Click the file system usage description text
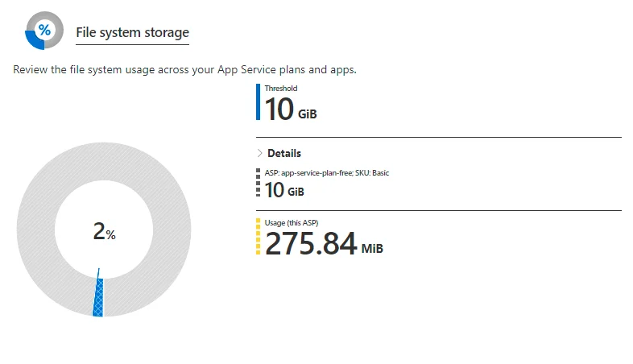This screenshot has width=633, height=364. 184,70
